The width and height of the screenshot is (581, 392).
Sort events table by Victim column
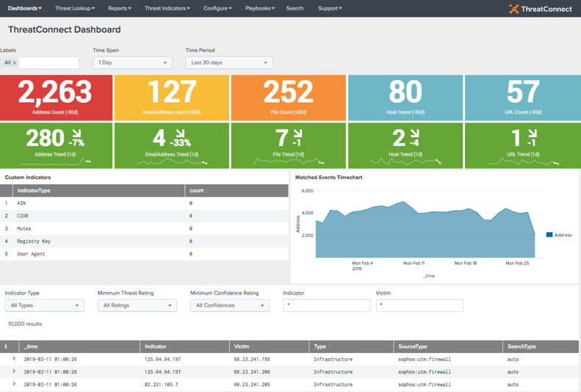(x=269, y=346)
